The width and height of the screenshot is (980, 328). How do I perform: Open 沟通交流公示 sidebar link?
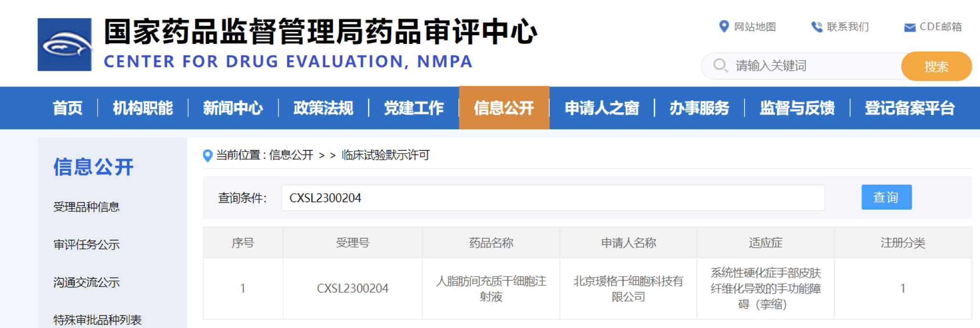86,282
